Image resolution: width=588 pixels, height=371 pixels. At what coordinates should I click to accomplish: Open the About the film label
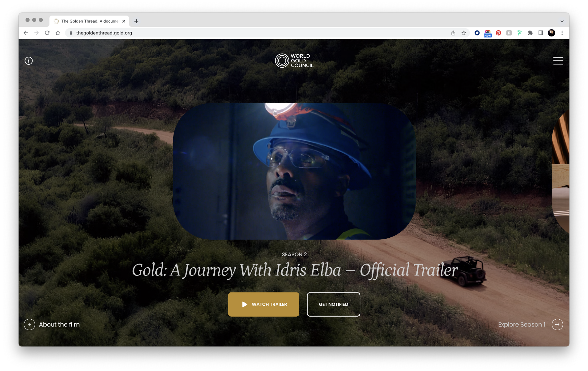(x=59, y=325)
